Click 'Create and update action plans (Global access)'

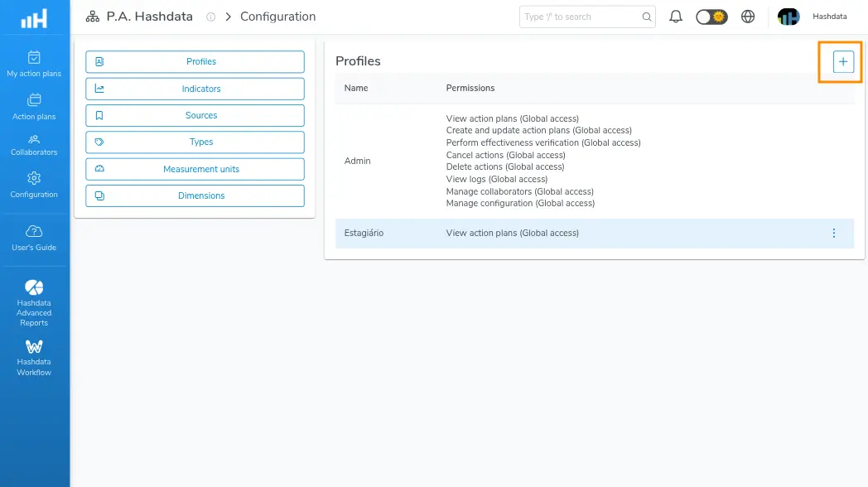538,131
